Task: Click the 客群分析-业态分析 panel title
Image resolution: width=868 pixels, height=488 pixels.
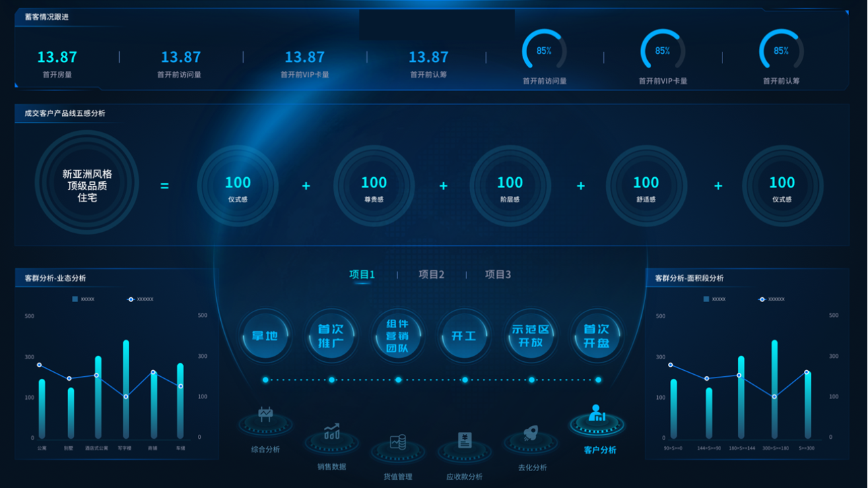Action: pos(55,278)
